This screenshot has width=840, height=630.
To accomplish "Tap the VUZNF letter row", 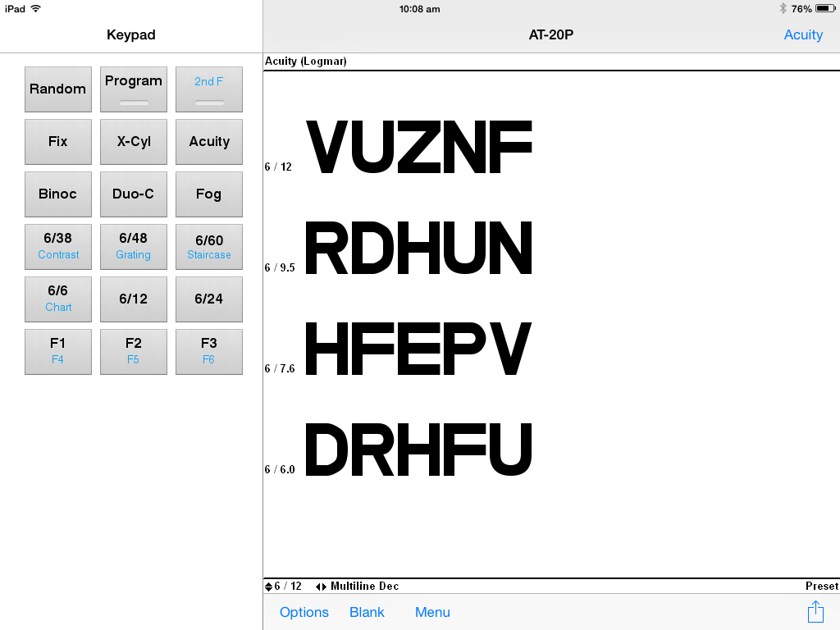I will pos(419,148).
